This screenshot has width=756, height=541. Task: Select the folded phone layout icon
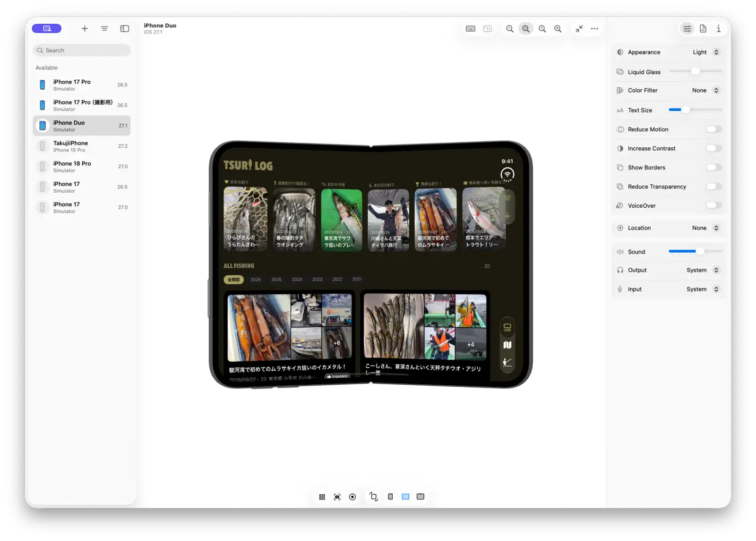tap(390, 497)
